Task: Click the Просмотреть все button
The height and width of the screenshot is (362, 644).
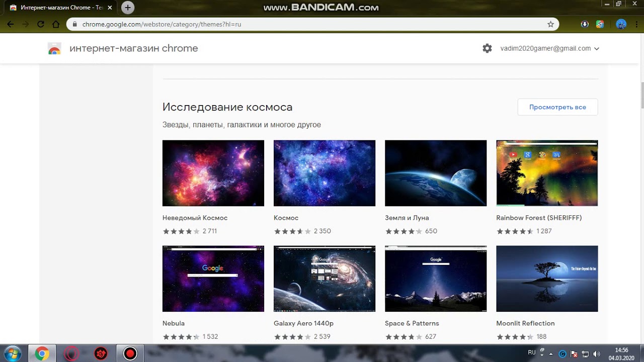Action: [557, 107]
